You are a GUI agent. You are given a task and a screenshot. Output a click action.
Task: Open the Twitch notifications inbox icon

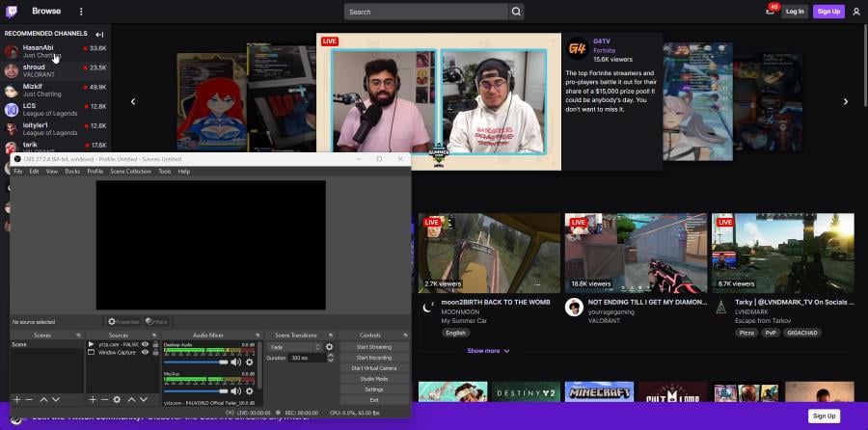point(770,12)
